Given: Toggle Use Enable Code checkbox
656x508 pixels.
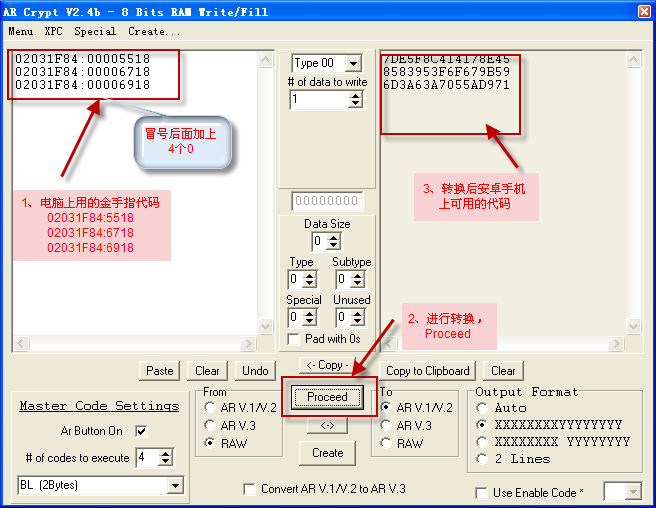Looking at the screenshot, I should pos(482,493).
